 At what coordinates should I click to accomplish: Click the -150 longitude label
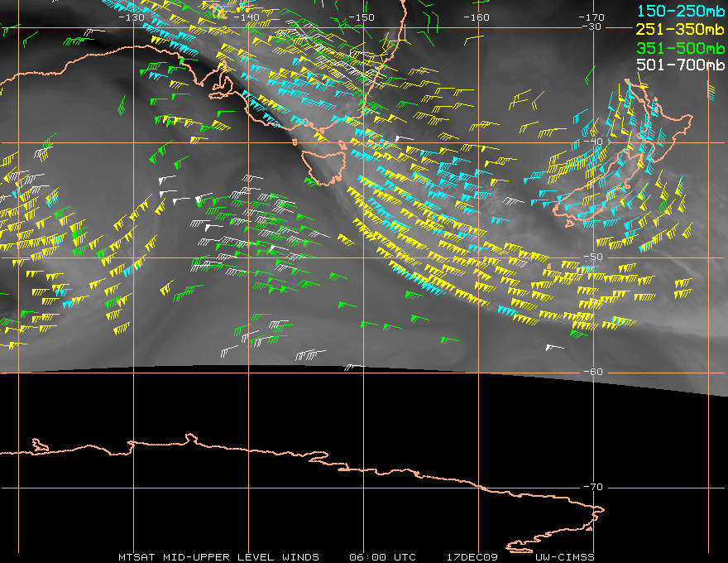pyautogui.click(x=362, y=17)
